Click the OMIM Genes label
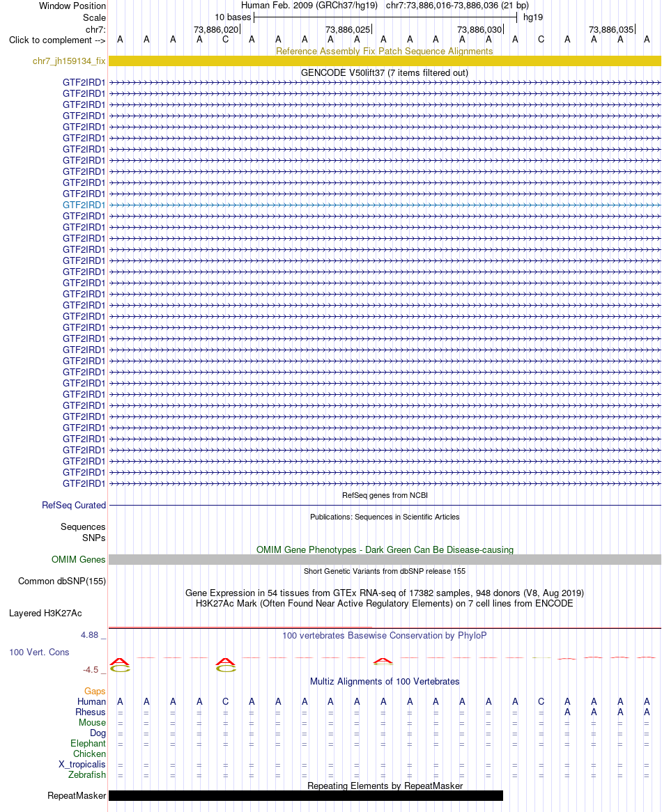The width and height of the screenshot is (662, 812). (x=78, y=560)
